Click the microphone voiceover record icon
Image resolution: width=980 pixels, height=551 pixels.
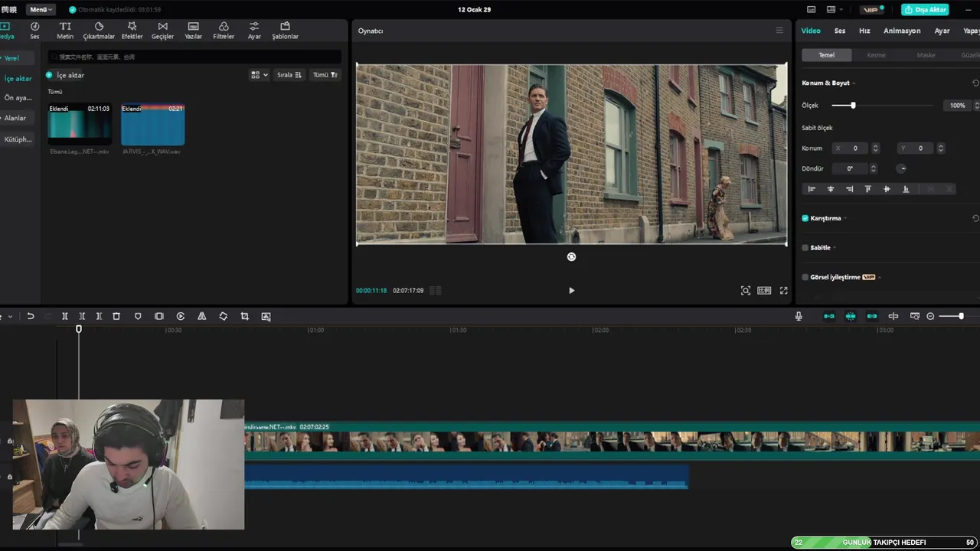tap(799, 316)
